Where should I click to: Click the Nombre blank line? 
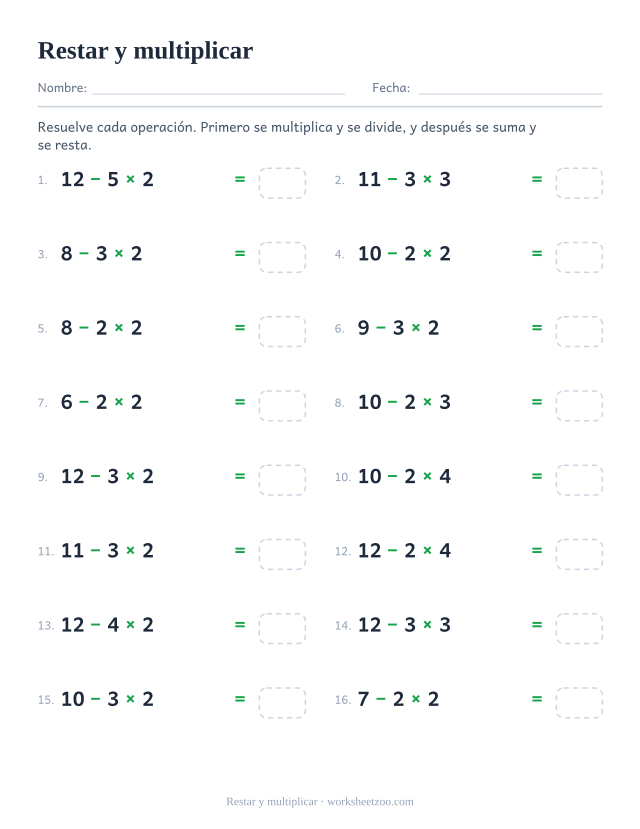point(218,89)
